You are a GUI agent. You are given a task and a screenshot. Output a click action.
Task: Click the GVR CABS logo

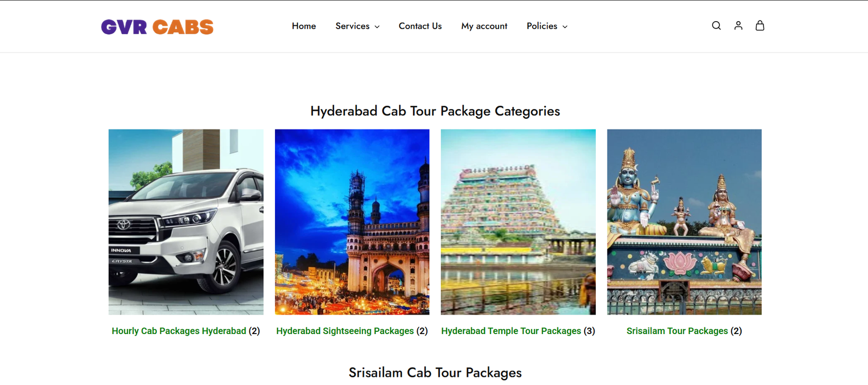click(x=157, y=27)
